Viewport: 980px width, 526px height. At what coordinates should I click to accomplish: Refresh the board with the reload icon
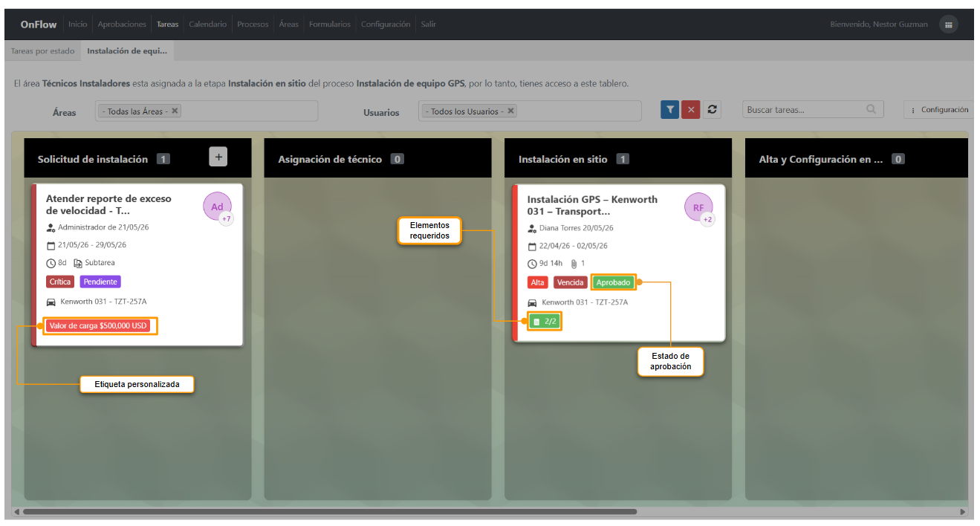pyautogui.click(x=712, y=110)
